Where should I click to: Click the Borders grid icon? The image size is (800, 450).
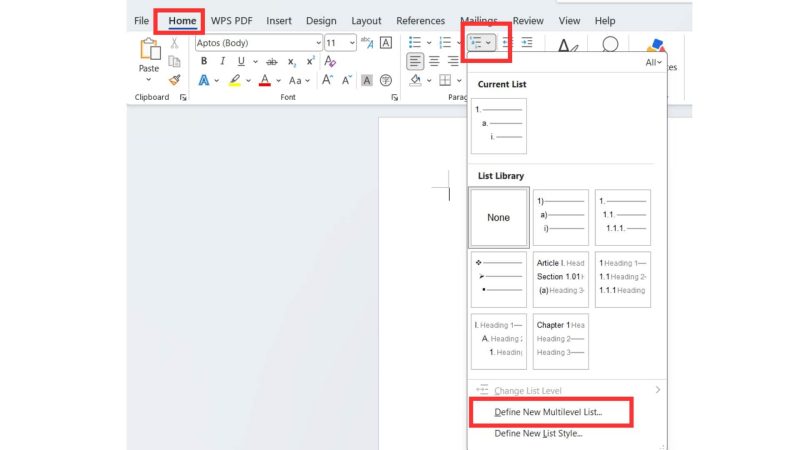coord(445,80)
